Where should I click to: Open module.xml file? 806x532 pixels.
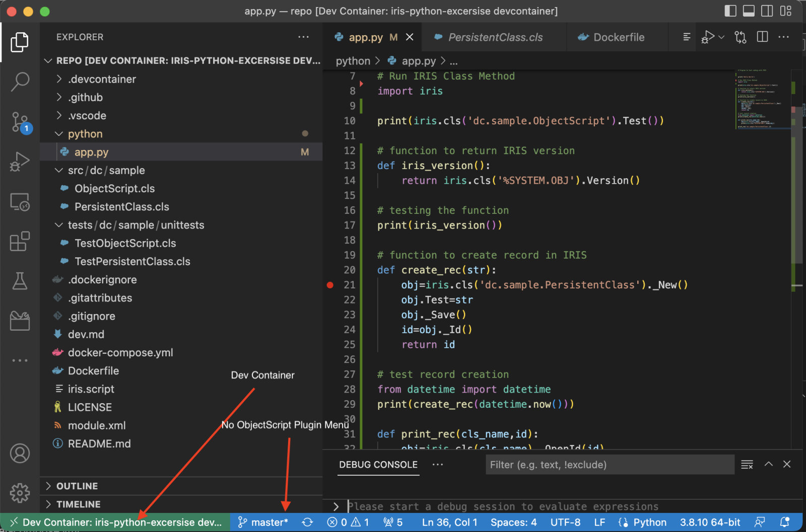[x=181, y=425]
